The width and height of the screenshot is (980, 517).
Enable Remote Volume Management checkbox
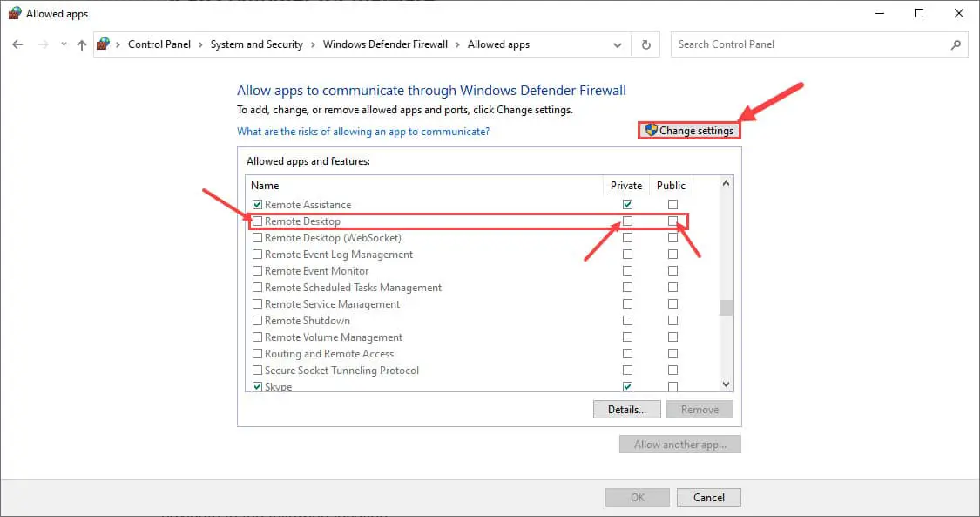coord(257,337)
